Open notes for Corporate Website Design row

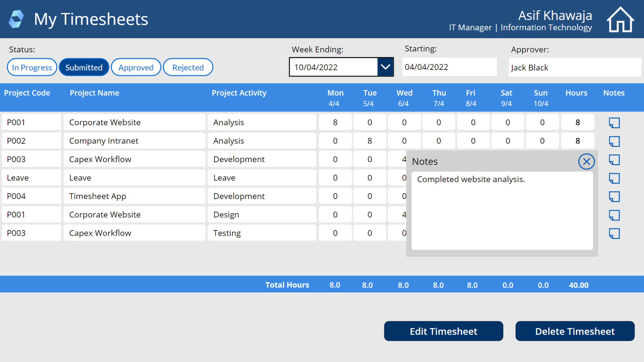click(x=613, y=214)
